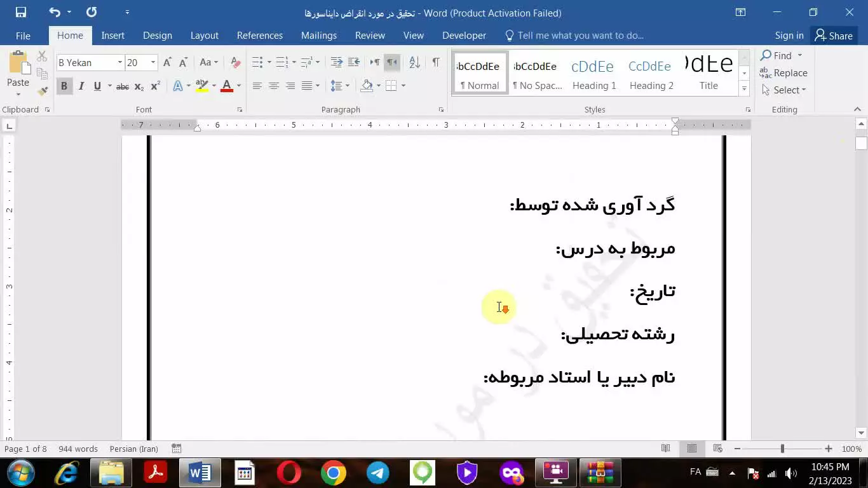The image size is (868, 488).
Task: Click the Find button
Action: [x=776, y=56]
